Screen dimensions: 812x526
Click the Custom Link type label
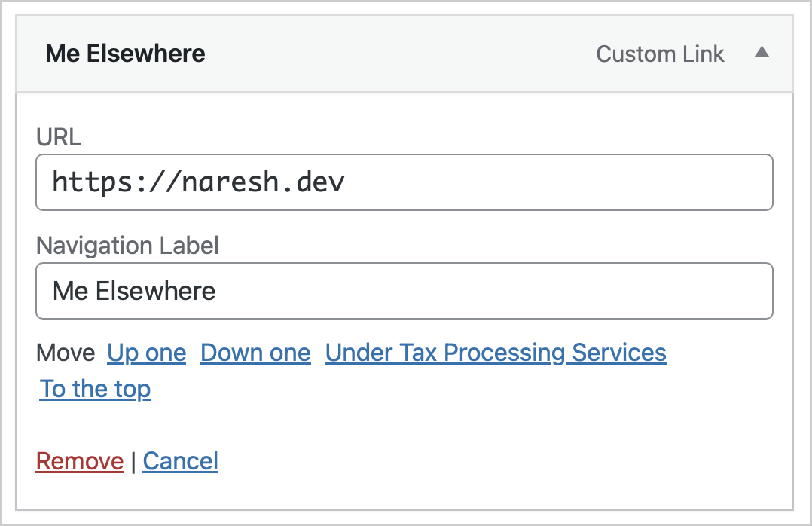click(x=660, y=54)
